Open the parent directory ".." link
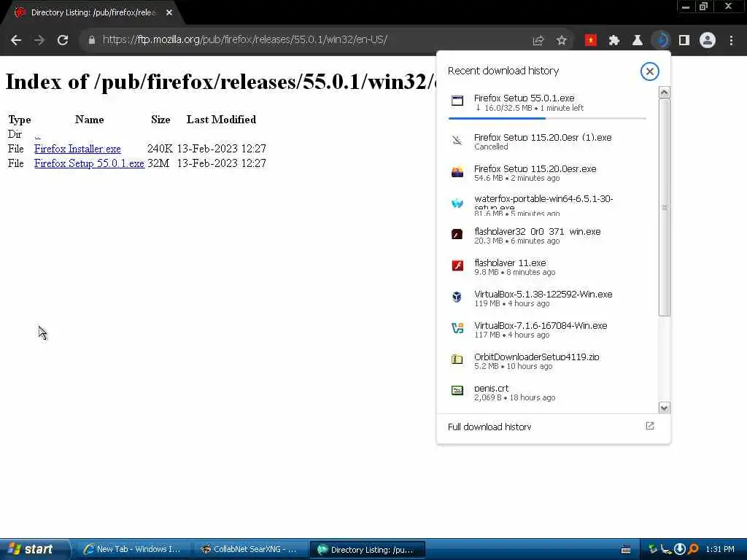 [x=37, y=135]
